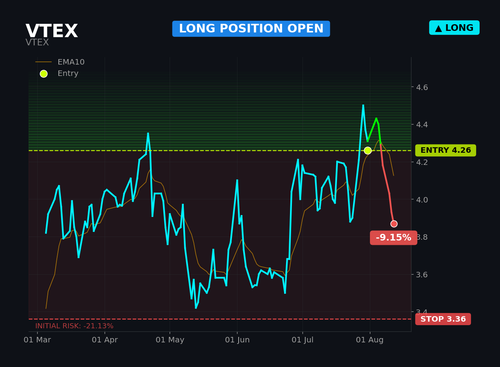Click the 01 Mar axis label
500x367 pixels.
point(37,340)
